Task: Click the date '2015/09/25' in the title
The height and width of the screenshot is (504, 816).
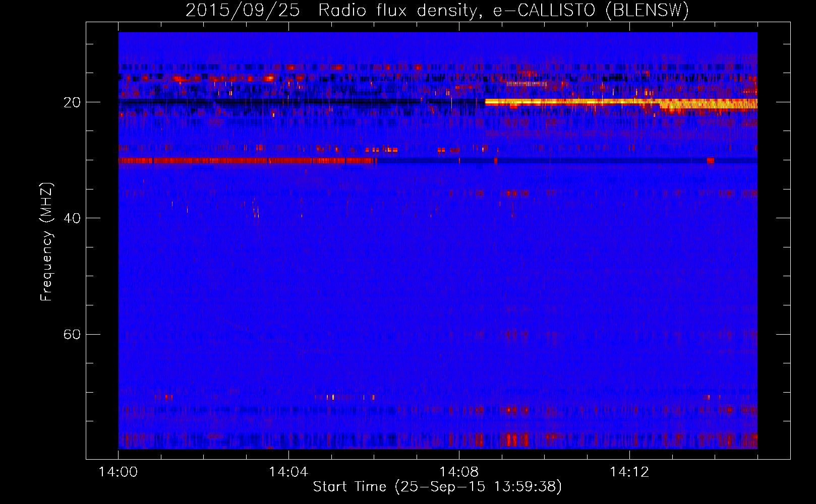Action: (243, 10)
